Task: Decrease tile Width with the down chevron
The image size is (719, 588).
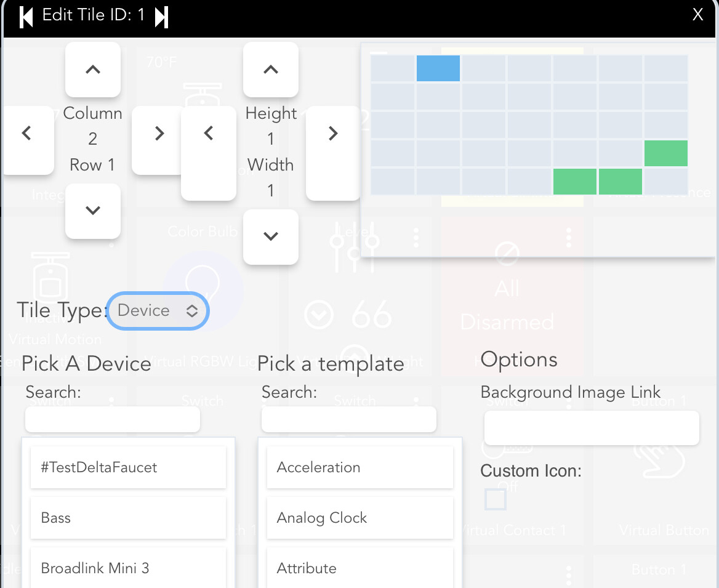Action: pos(271,236)
